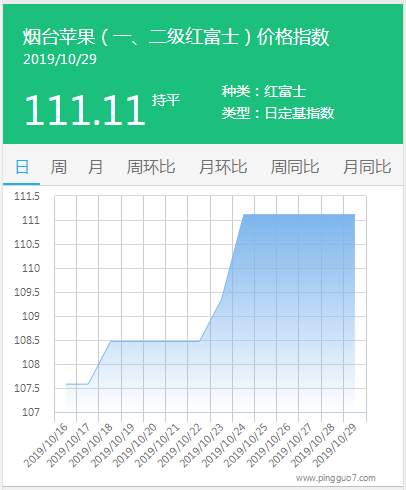Click the 类型：日定基指数 label

(278, 113)
